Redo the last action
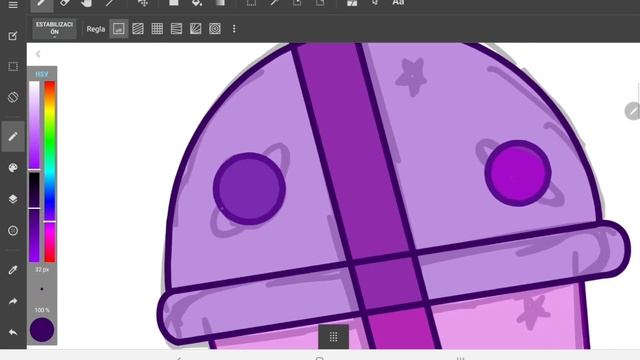 [13, 301]
